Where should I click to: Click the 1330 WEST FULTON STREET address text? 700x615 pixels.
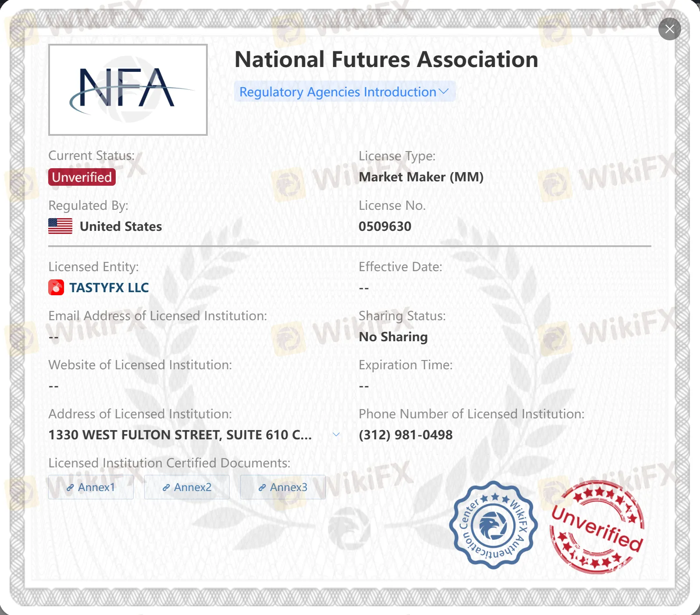[180, 435]
